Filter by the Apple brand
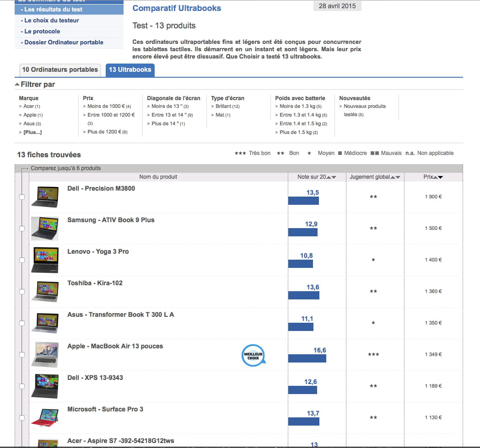This screenshot has height=448, width=480. tap(33, 115)
